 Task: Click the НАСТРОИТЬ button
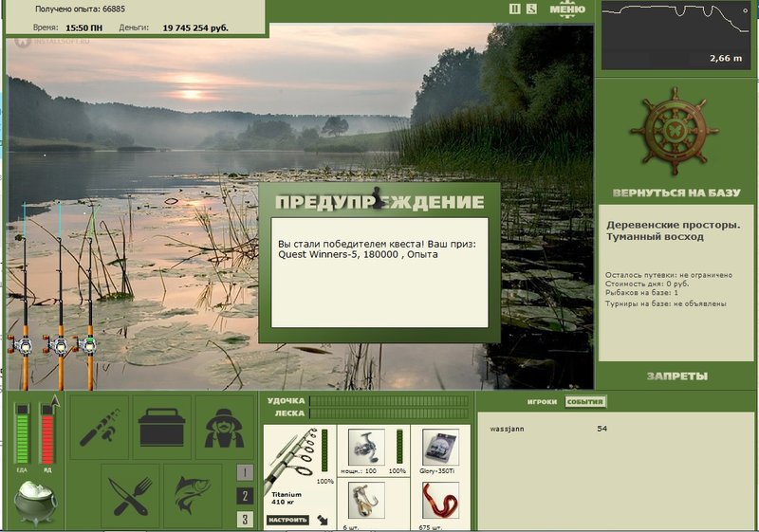click(x=287, y=520)
